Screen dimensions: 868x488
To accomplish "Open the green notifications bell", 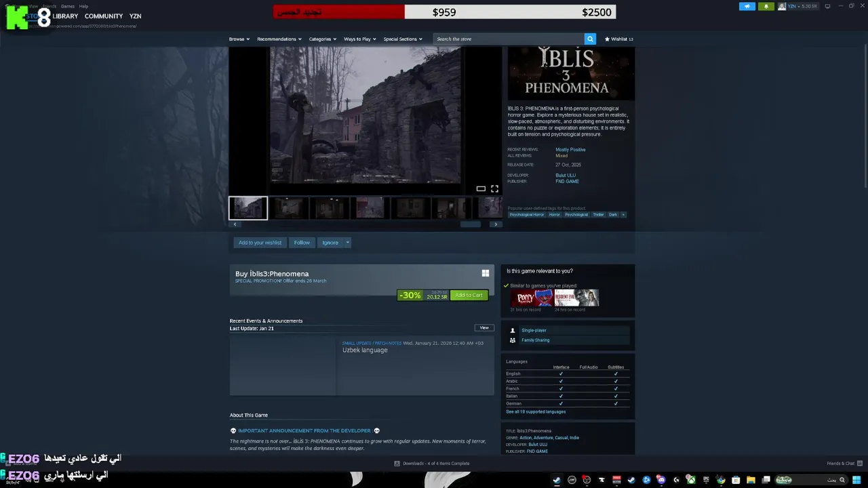I will click(766, 6).
